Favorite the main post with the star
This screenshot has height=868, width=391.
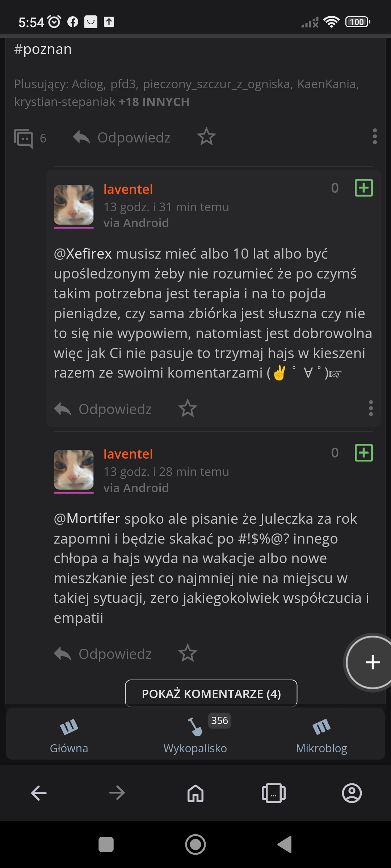coord(206,137)
